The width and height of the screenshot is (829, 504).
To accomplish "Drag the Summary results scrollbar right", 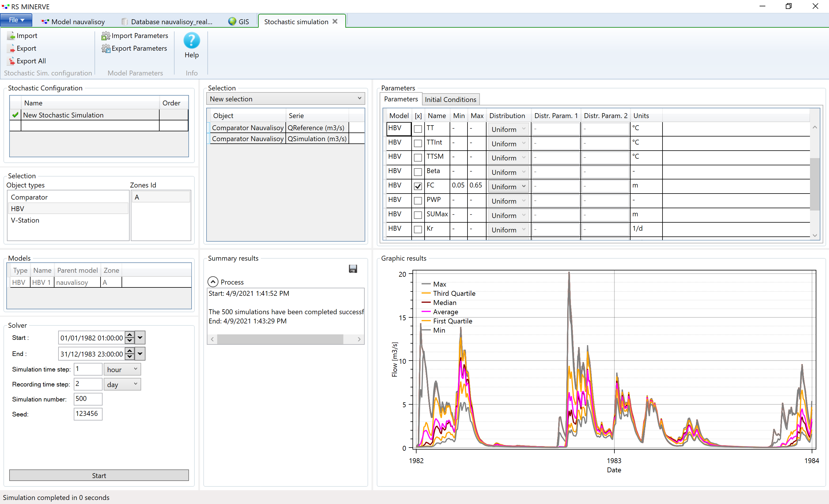I will [359, 338].
